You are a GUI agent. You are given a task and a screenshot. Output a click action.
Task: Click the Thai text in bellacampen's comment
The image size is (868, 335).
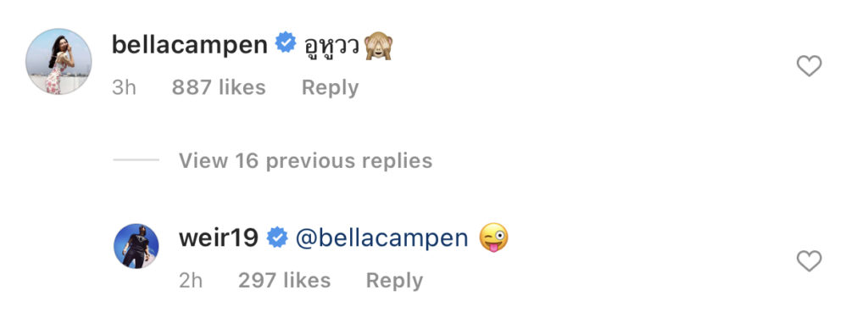point(333,48)
